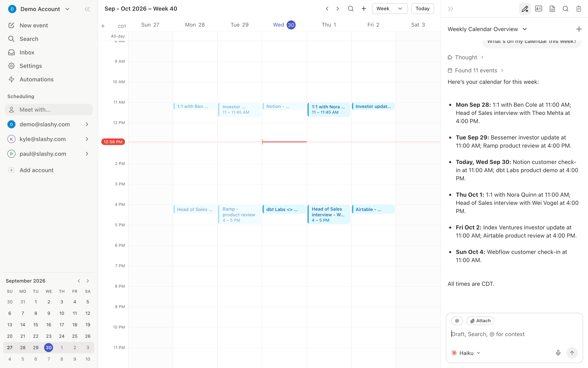
Task: Click the Meet with... field
Action: pos(49,110)
